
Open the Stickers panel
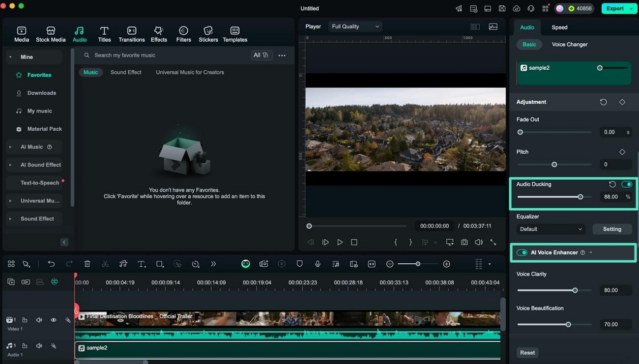click(x=208, y=34)
